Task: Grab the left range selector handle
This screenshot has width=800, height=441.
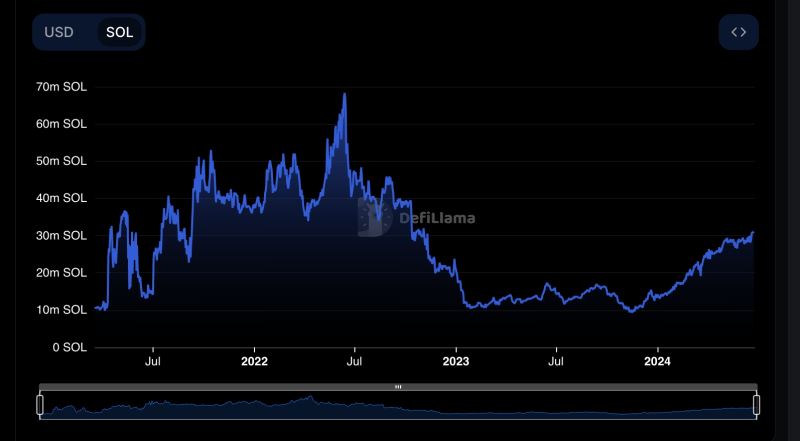Action: click(x=40, y=404)
